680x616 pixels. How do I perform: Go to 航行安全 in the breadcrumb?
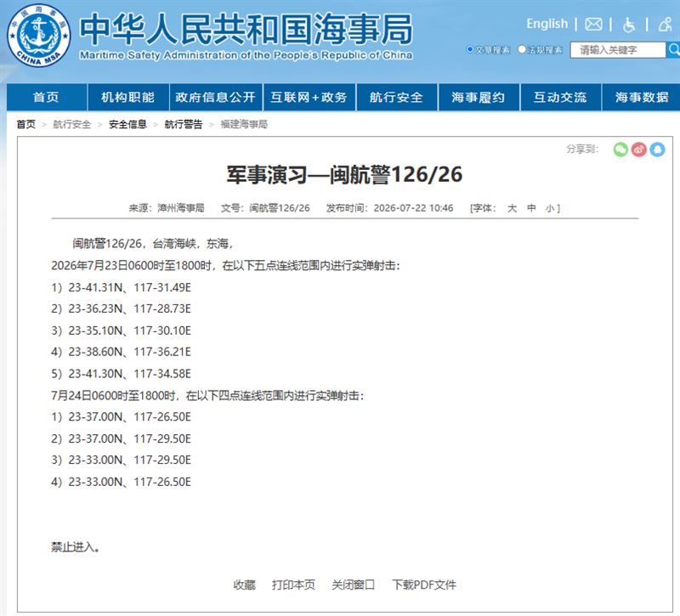tap(72, 124)
